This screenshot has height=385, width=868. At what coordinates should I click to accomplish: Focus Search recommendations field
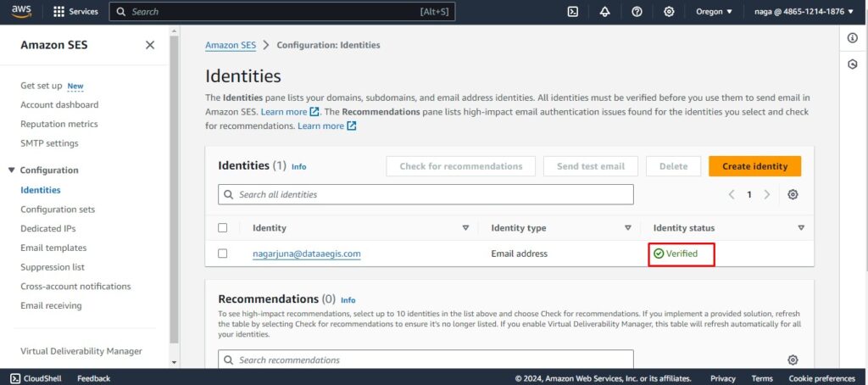click(426, 360)
